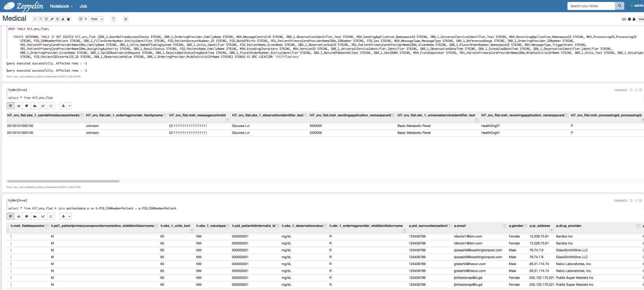Open the Notebook menu
This screenshot has height=290, width=644.
click(60, 6)
